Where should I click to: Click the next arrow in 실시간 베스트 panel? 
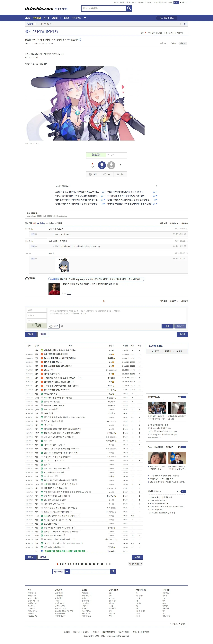point(185,397)
